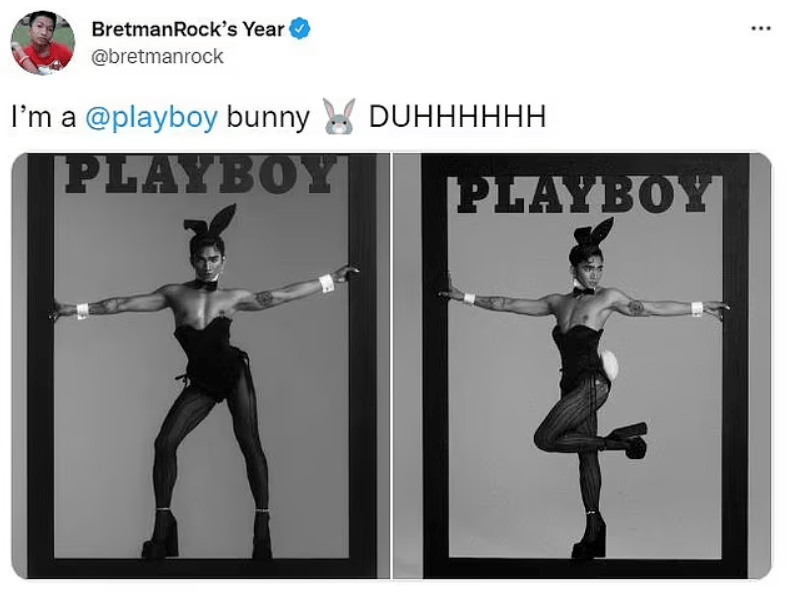Open the @bretmanrock handle link
789x597 pixels.
157,56
